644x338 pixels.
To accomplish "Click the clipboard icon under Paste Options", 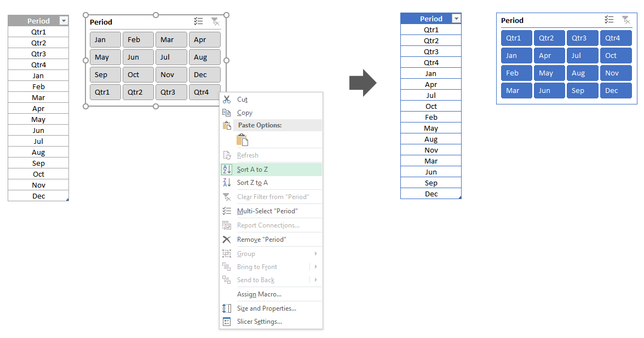I will [x=242, y=140].
